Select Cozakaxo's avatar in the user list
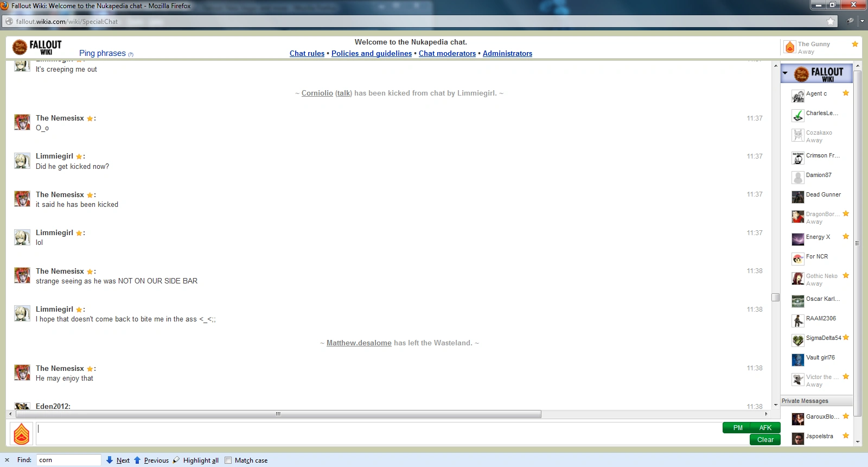Screen dimensions: 868x467 tap(797, 135)
